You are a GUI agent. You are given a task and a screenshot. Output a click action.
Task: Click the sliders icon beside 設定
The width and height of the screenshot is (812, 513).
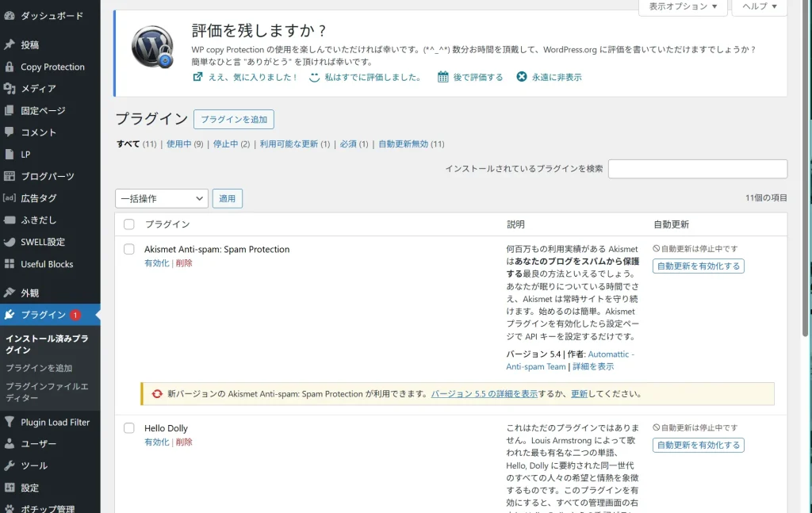10,488
